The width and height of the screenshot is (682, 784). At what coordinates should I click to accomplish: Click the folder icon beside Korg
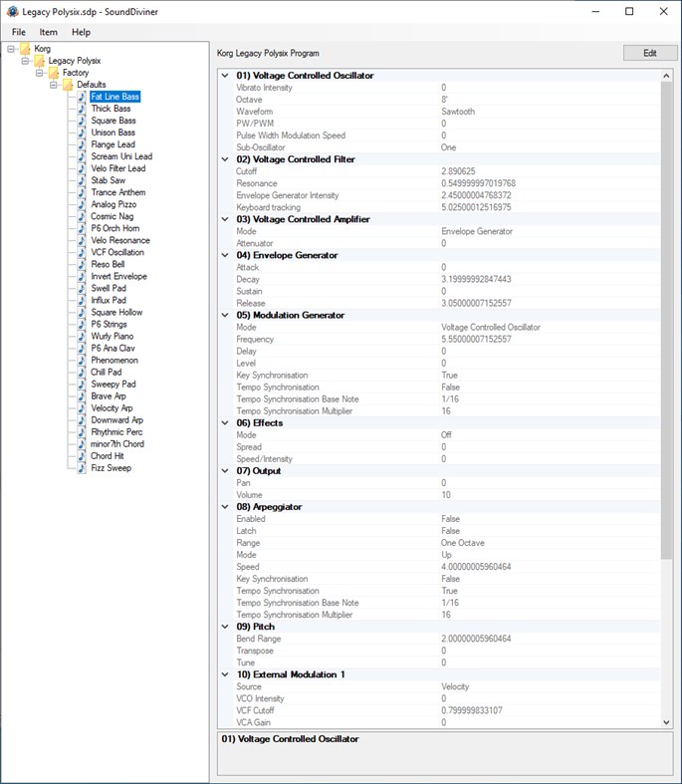coord(25,49)
